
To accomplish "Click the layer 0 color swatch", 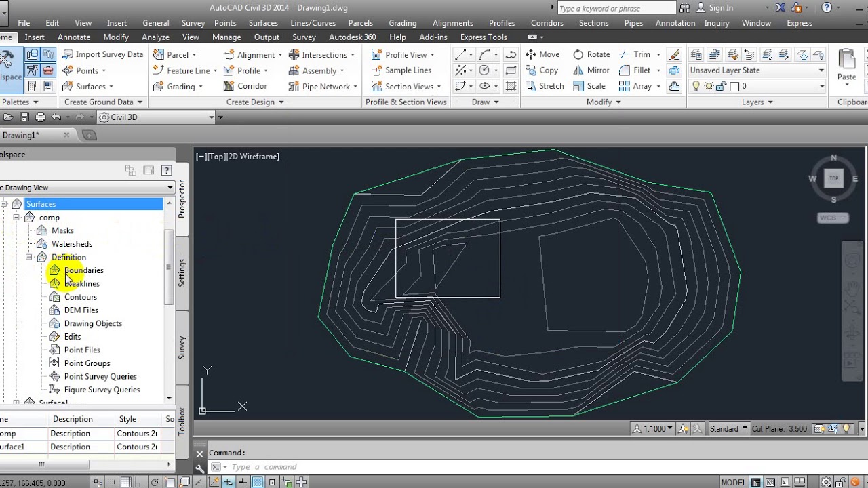I will point(734,86).
